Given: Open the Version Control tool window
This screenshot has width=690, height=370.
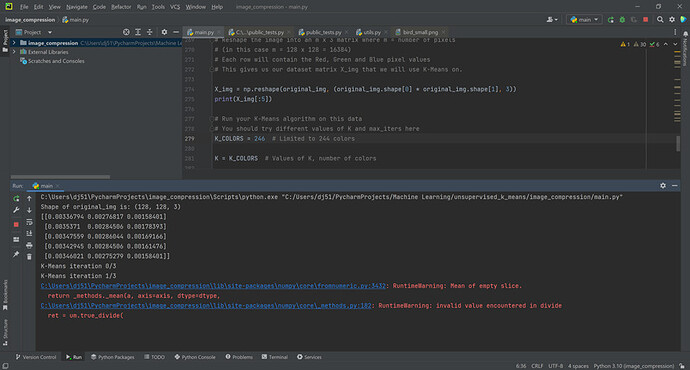Looking at the screenshot, I should (36, 357).
